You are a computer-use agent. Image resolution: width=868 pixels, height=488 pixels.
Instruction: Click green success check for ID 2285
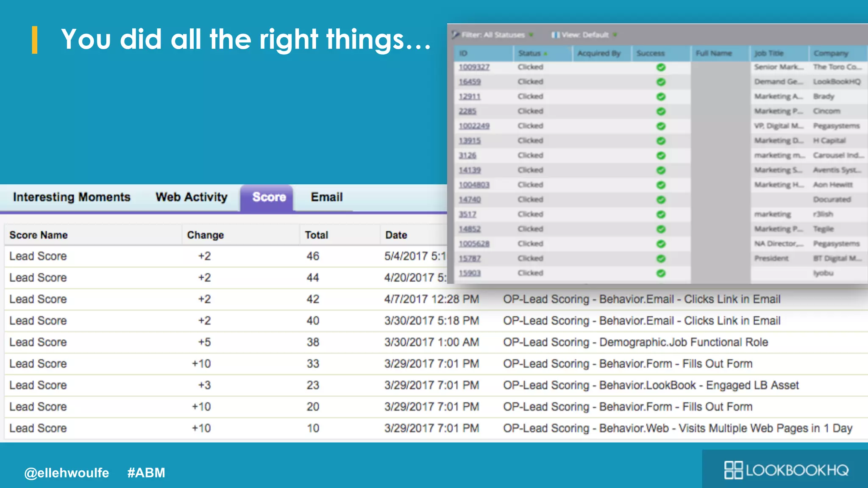pos(661,111)
